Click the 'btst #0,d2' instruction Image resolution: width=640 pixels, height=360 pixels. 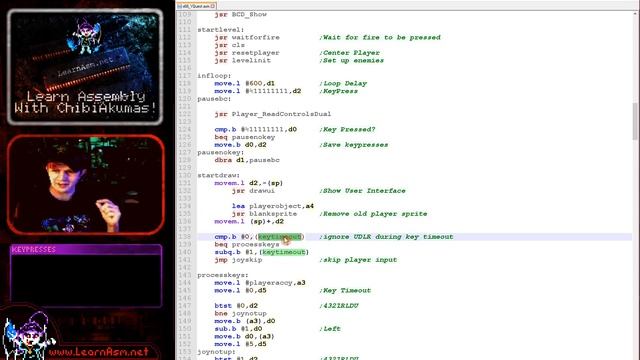236,306
